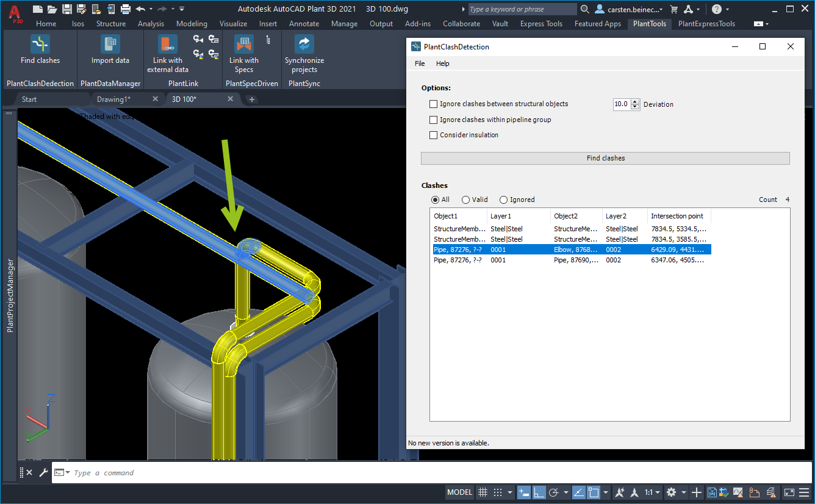This screenshot has height=504, width=815.
Task: Open File menu in PlantClashDetection
Action: tap(420, 63)
